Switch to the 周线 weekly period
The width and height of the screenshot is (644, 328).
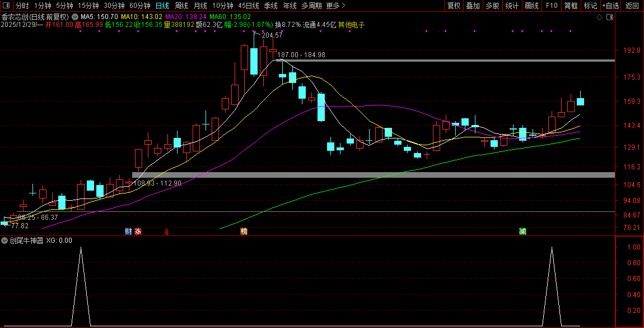[181, 6]
